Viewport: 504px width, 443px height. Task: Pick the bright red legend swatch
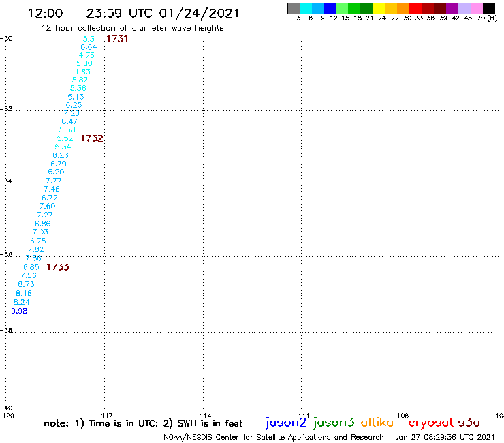click(415, 8)
